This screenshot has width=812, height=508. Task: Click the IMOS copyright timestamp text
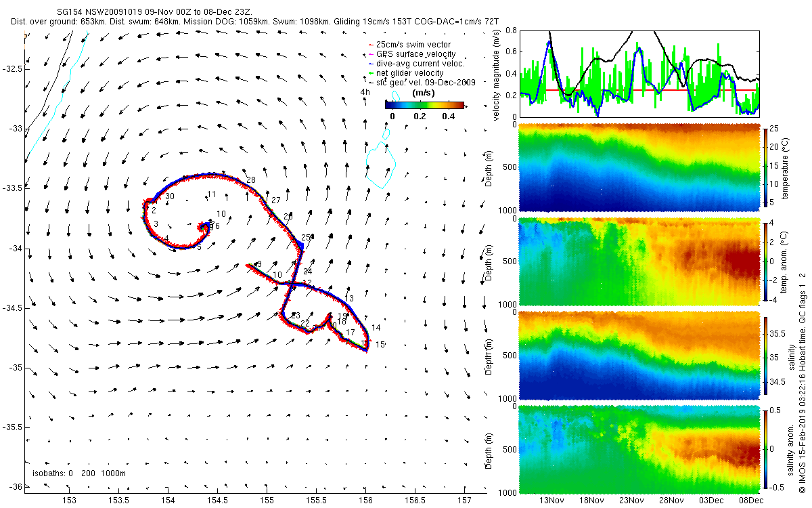click(x=803, y=383)
